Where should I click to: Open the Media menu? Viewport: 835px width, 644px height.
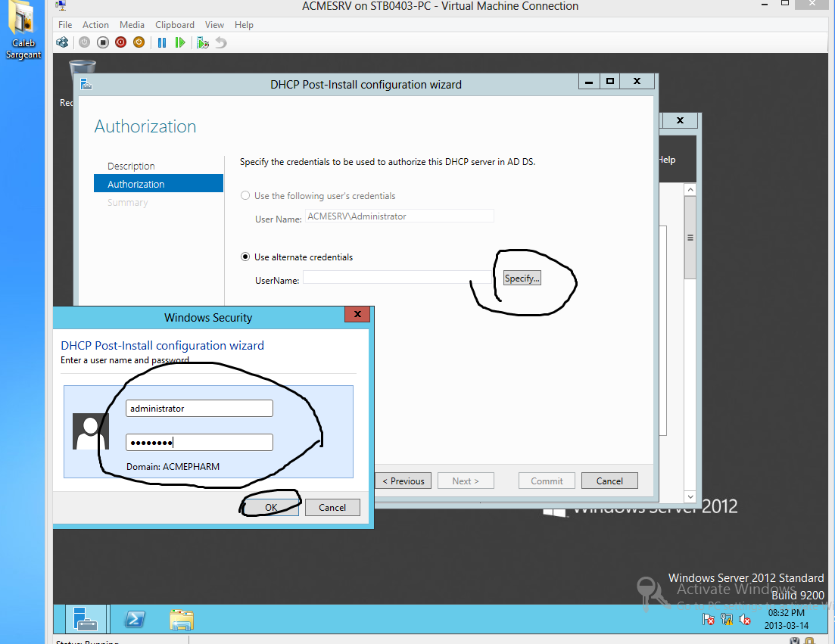[132, 24]
